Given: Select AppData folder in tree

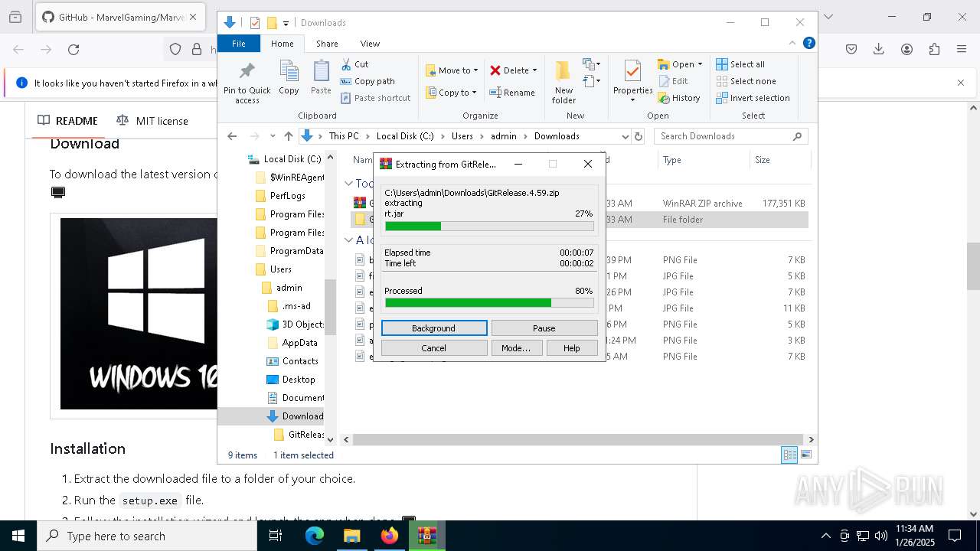Looking at the screenshot, I should tap(292, 343).
